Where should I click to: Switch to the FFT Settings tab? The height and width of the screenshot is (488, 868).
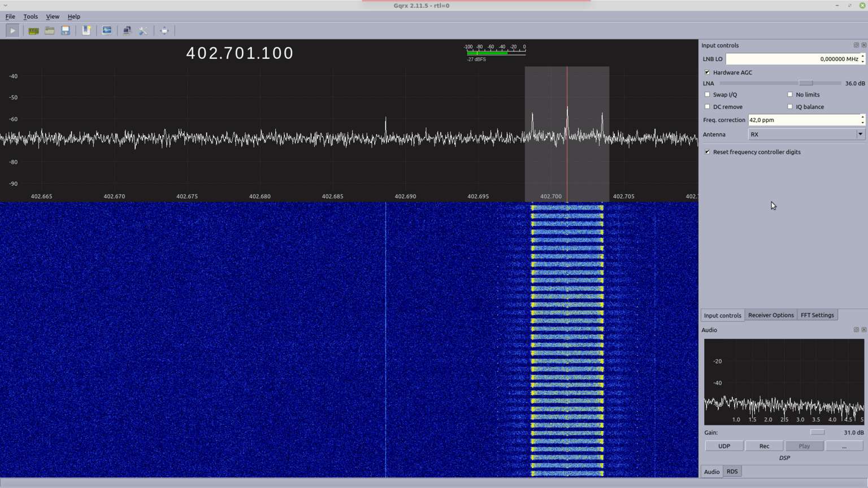pyautogui.click(x=817, y=315)
